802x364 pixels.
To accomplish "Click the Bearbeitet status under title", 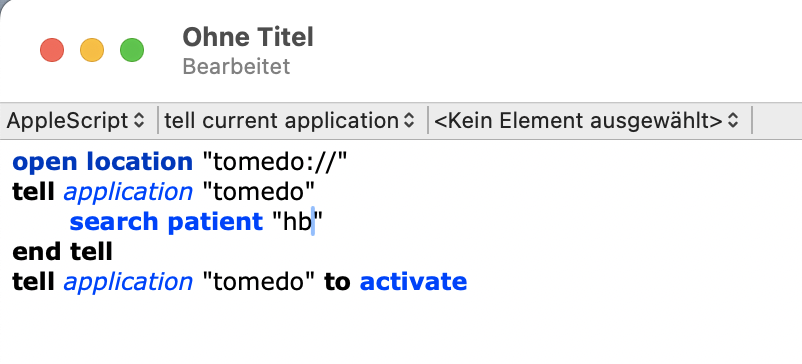I will [x=236, y=66].
